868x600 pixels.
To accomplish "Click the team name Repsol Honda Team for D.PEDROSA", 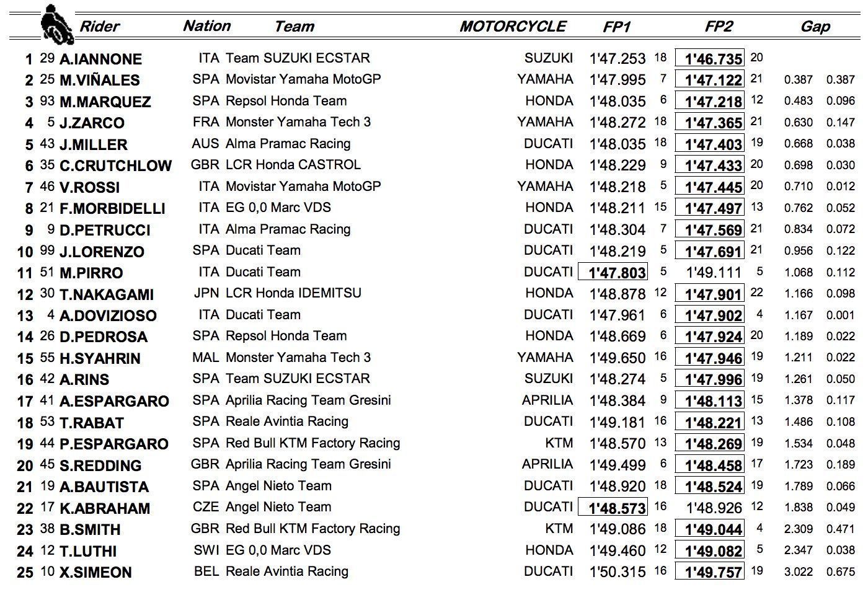I will point(286,336).
